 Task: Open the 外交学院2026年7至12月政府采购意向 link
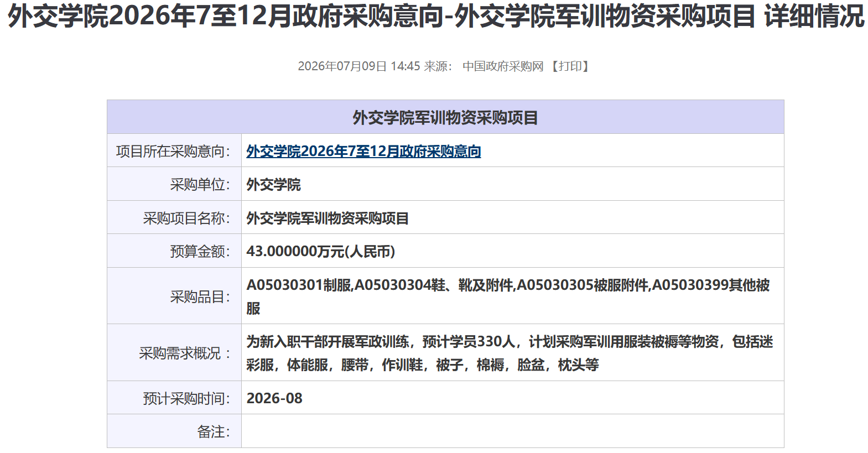(363, 151)
